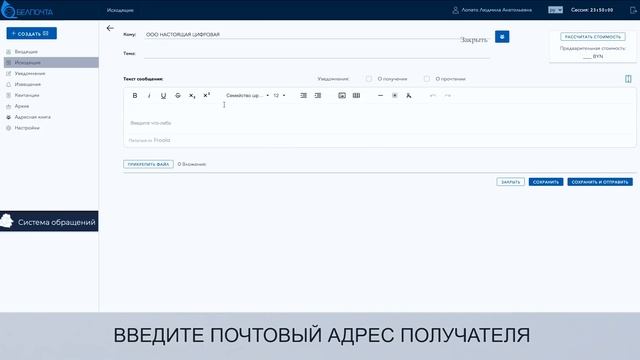The width and height of the screenshot is (640, 360).
Task: Open the blue address book button beside recipient
Action: (502, 37)
